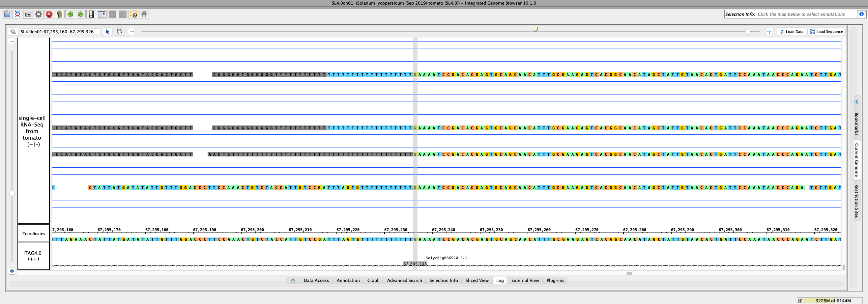Open the Advanced Search tab

coord(404,280)
